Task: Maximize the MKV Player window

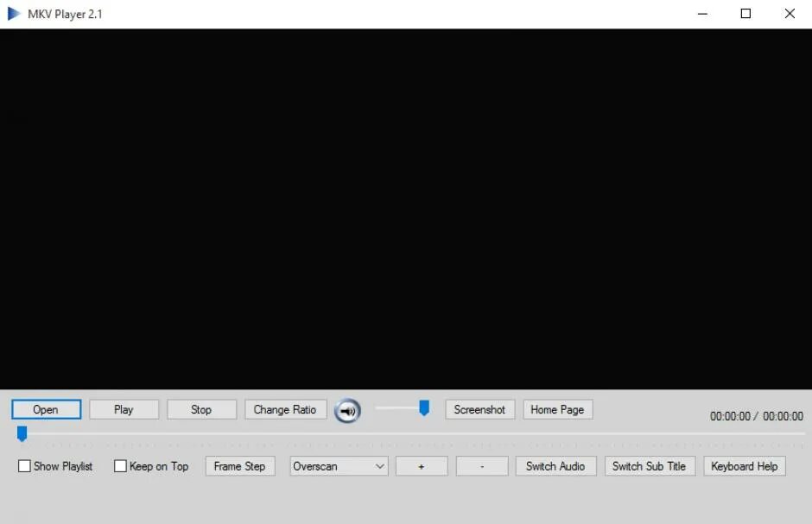Action: click(x=745, y=14)
